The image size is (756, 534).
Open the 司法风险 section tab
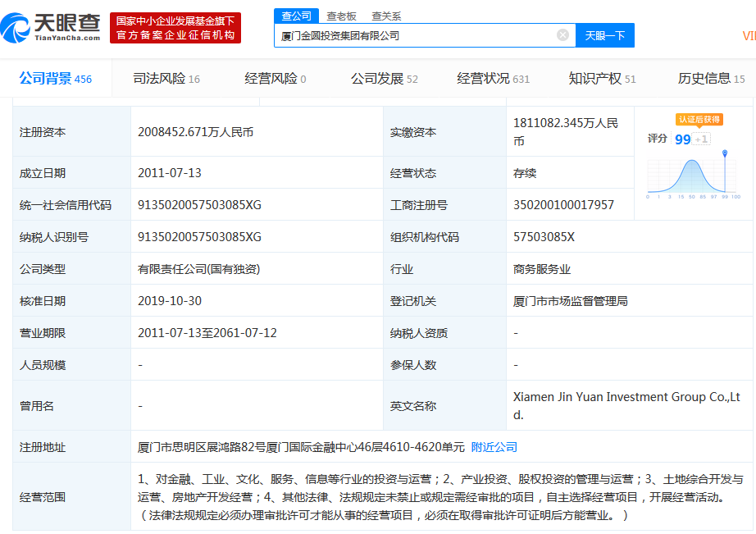166,79
